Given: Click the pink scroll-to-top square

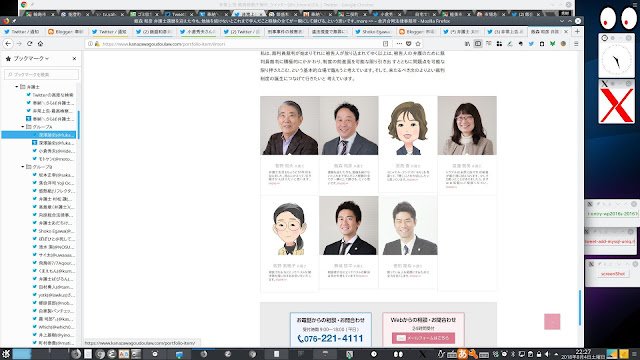Looking at the screenshot, I should [x=552, y=322].
